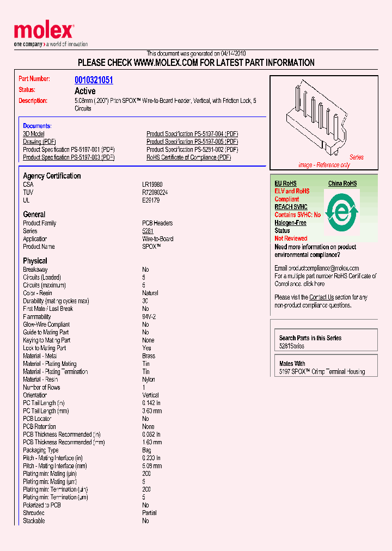This screenshot has width=392, height=551.
Task: Open Product Specification PS-5197-005 PDF
Action: tap(192, 142)
